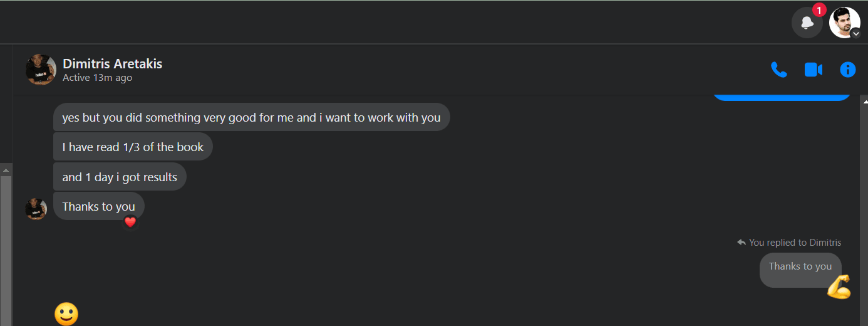Click the heart reaction on the message
868x326 pixels.
130,222
